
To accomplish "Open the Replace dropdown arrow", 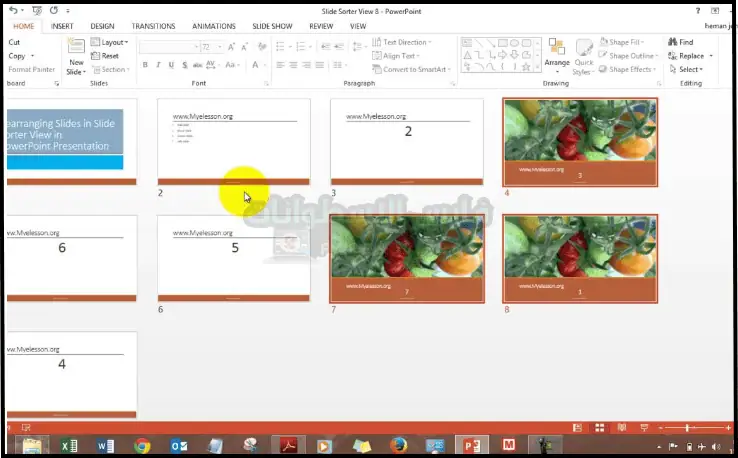I will point(707,56).
